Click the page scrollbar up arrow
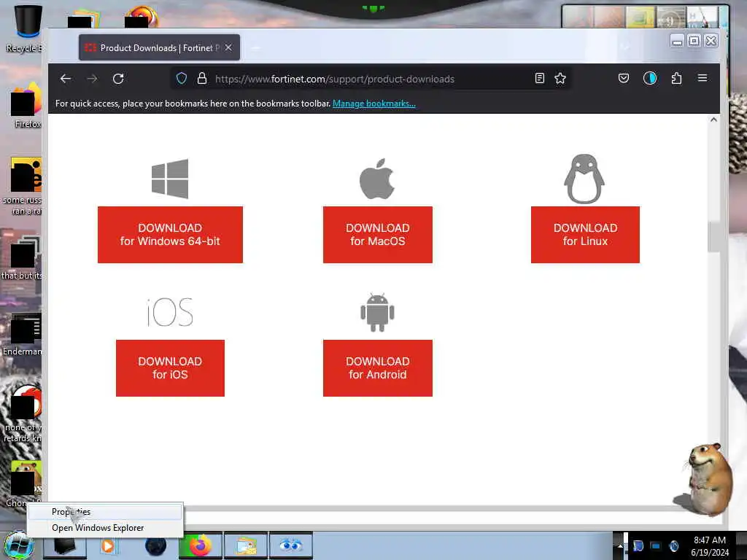The width and height of the screenshot is (747, 560). (x=713, y=120)
